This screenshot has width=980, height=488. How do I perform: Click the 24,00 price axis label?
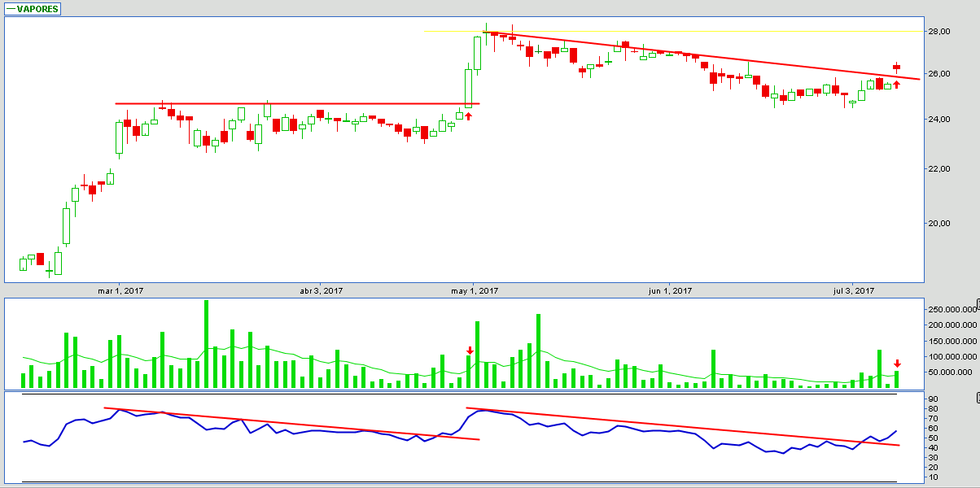click(x=938, y=119)
